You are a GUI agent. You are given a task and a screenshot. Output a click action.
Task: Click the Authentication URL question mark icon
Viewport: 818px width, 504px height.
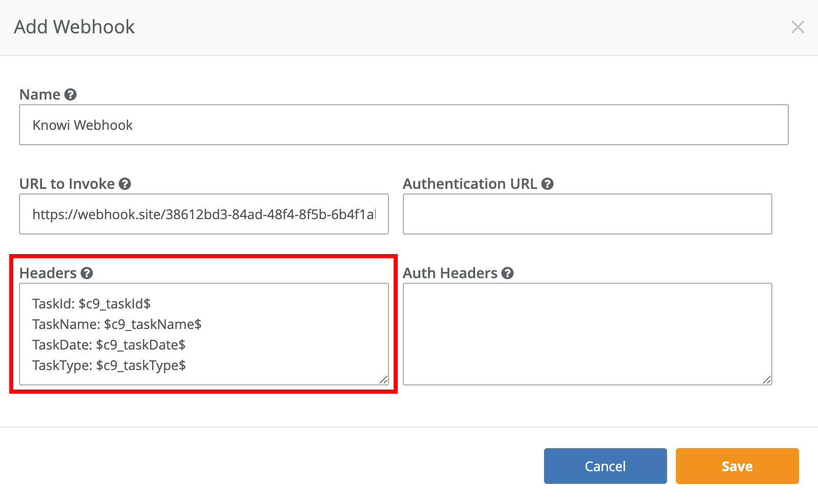(547, 184)
